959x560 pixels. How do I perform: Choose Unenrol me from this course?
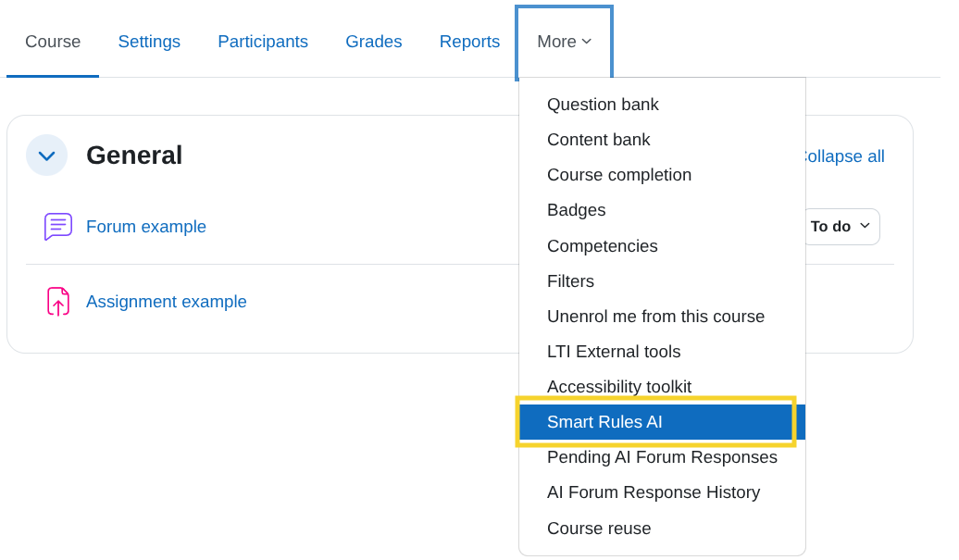point(655,317)
